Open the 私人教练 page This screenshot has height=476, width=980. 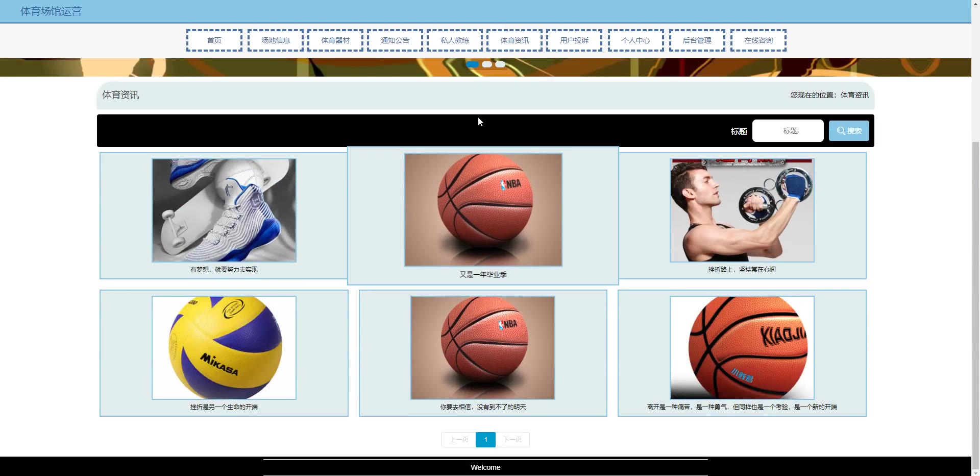(455, 40)
